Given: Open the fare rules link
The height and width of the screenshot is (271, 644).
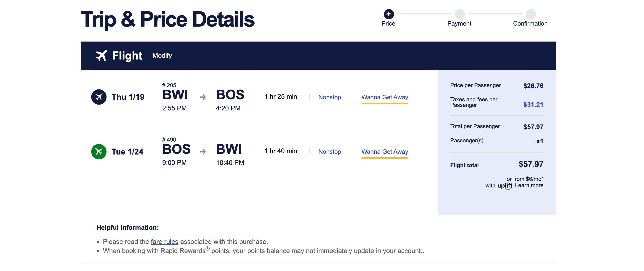Looking at the screenshot, I should pyautogui.click(x=164, y=242).
